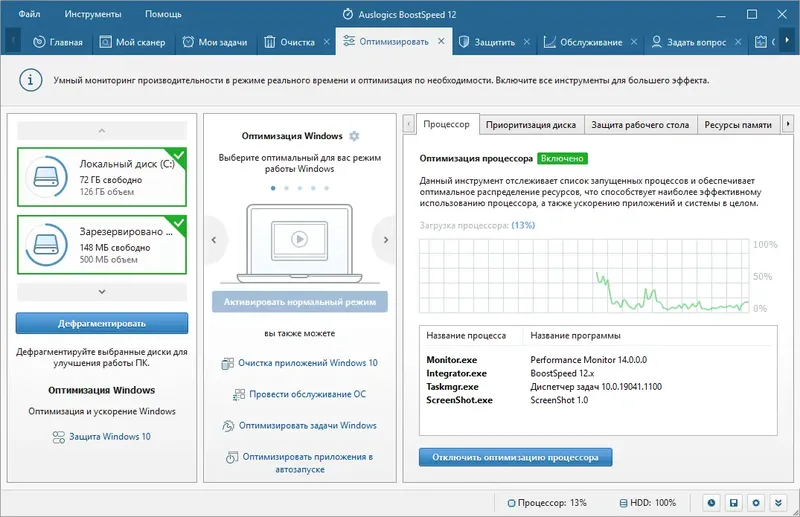Select the Защита рабочего стола sub-tab

pyautogui.click(x=640, y=125)
